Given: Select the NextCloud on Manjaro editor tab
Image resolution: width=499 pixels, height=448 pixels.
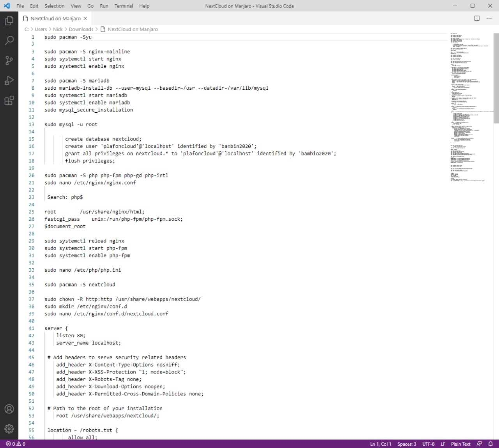Looking at the screenshot, I should pos(55,18).
